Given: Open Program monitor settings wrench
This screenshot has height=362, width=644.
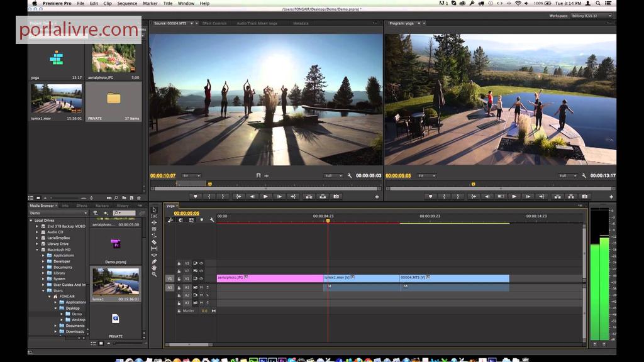Looking at the screenshot, I should [x=584, y=176].
